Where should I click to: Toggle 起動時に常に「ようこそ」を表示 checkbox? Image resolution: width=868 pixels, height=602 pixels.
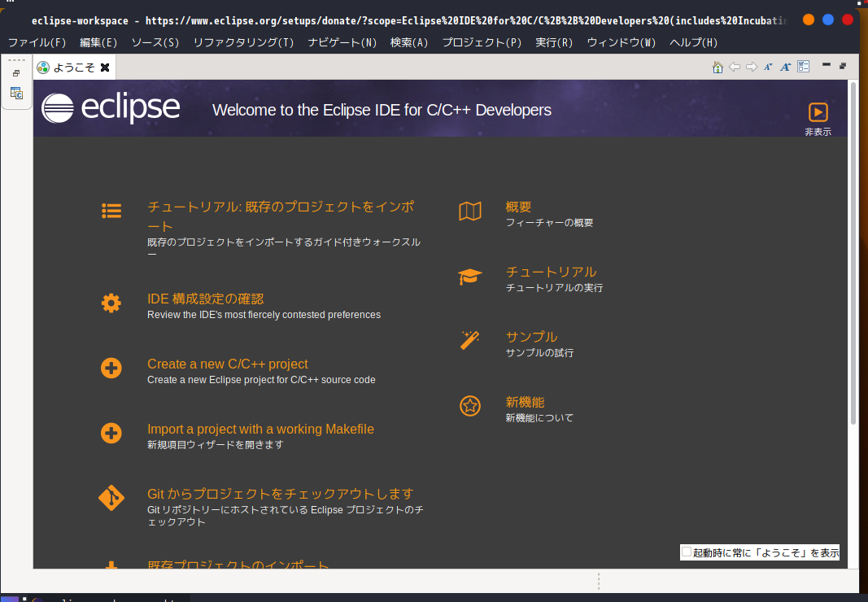pyautogui.click(x=687, y=552)
